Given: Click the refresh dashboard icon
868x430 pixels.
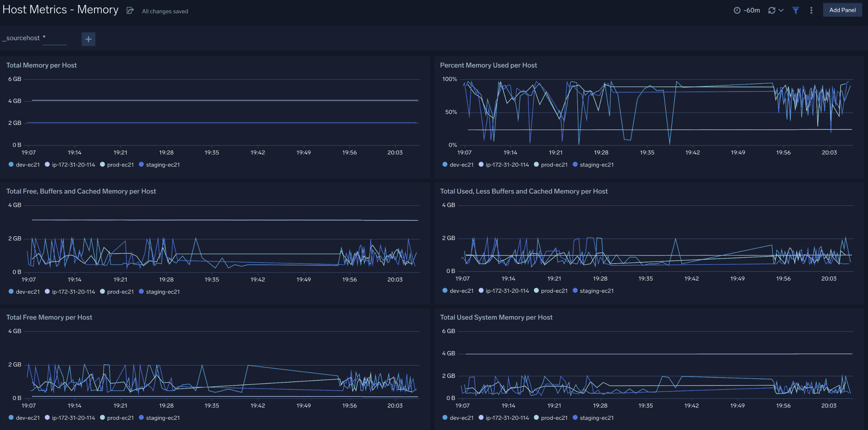Looking at the screenshot, I should click(772, 10).
